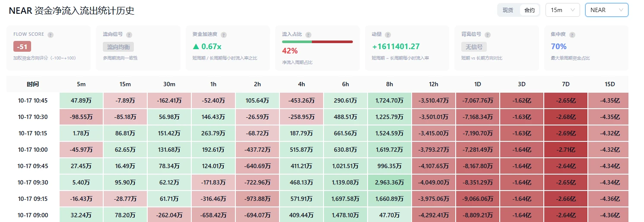Click the -453.26万 cell
644x222 pixels.
click(301, 100)
